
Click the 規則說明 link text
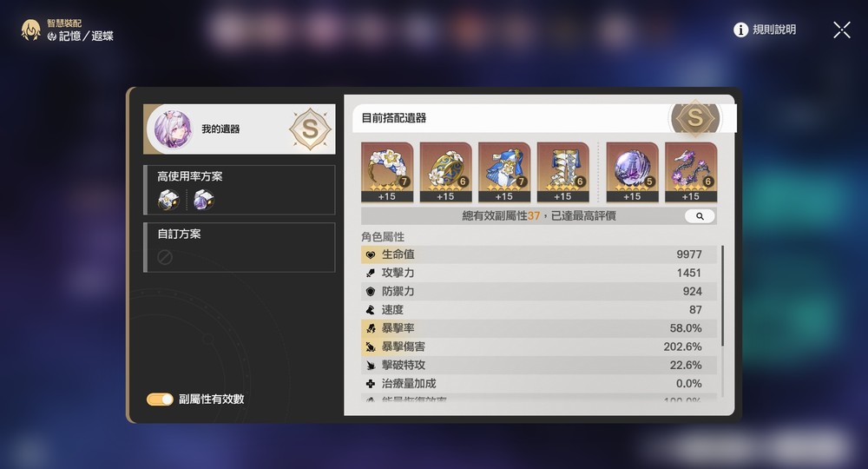[x=774, y=30]
